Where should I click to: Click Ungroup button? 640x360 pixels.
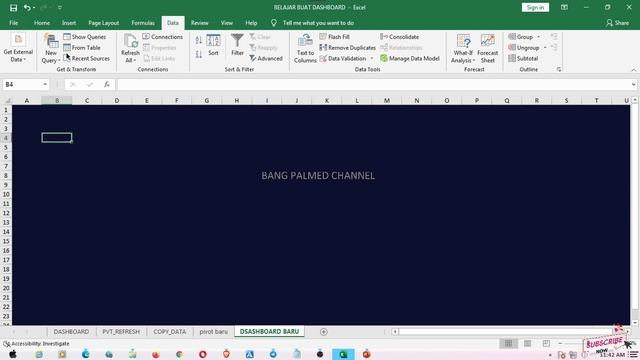(524, 48)
